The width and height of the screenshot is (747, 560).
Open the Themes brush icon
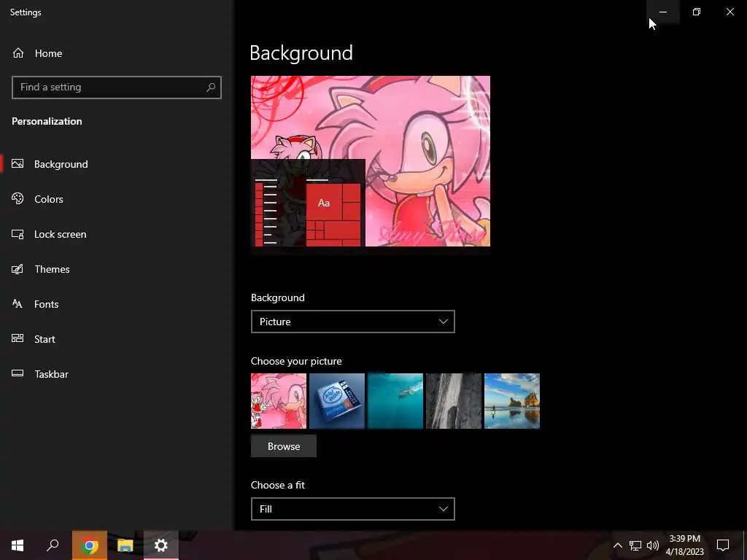pos(18,269)
